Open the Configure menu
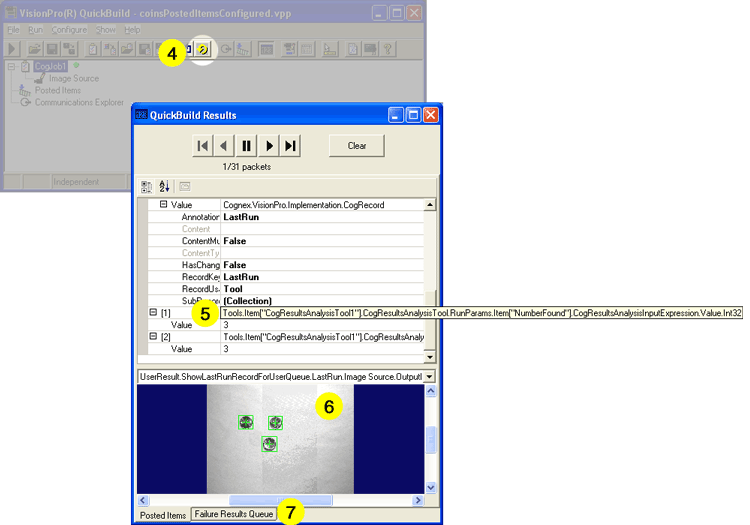Screen dimensions: 750x525 (x=69, y=30)
